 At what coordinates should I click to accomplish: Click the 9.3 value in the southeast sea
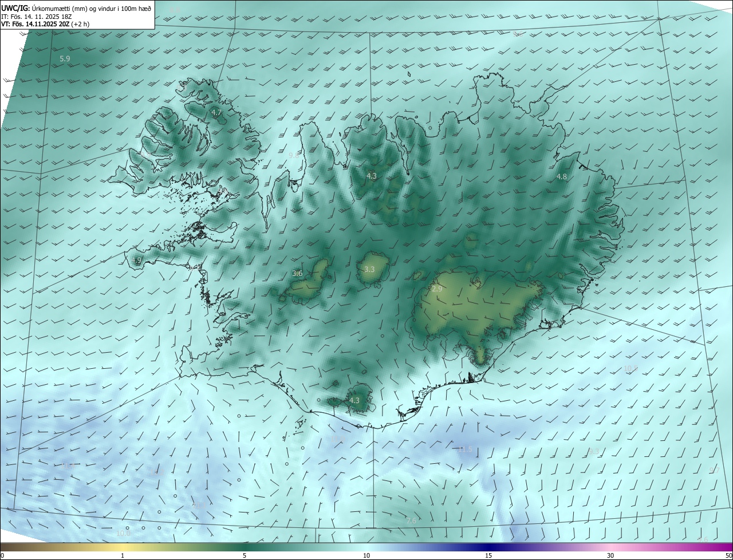[x=594, y=452]
